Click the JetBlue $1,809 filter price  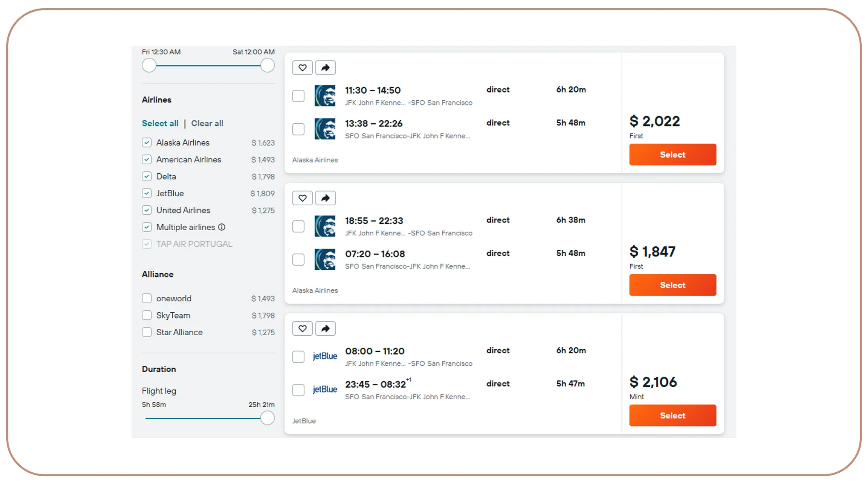262,194
